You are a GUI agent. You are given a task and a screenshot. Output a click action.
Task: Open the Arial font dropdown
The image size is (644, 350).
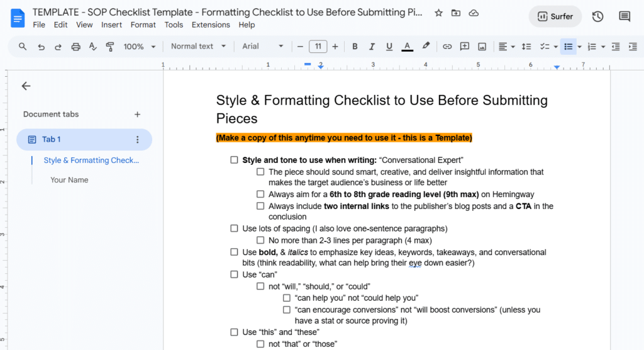pos(263,47)
